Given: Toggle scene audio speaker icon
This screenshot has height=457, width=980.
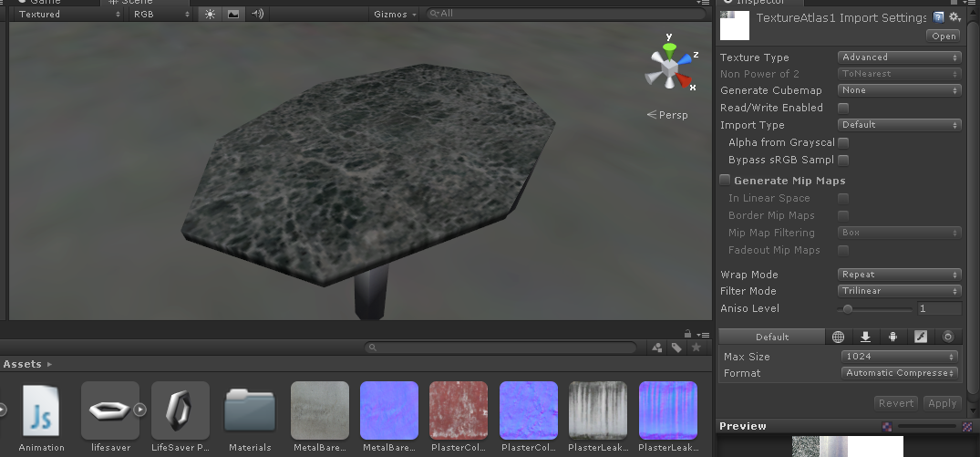Looking at the screenshot, I should click(257, 14).
